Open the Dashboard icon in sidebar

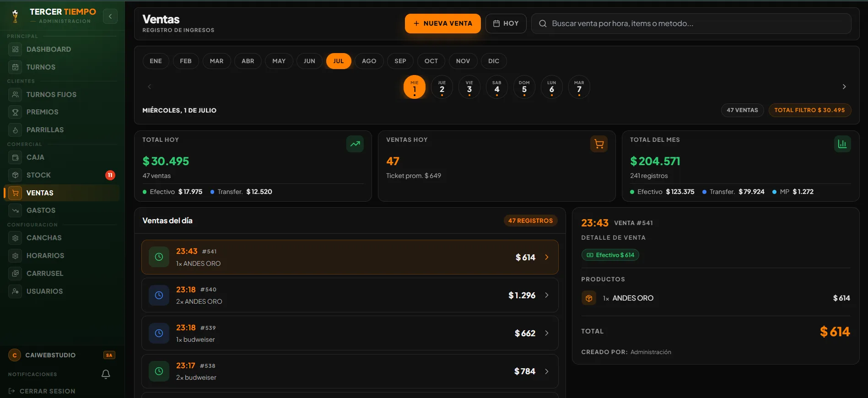coord(15,49)
